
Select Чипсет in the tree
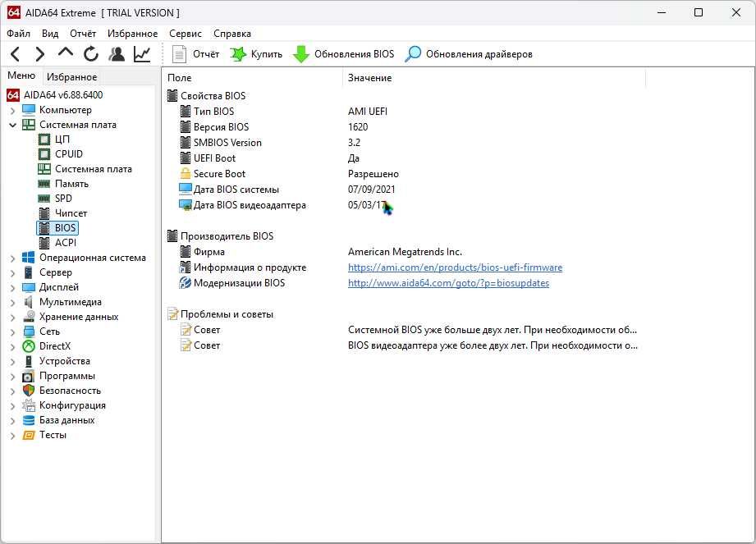point(71,213)
